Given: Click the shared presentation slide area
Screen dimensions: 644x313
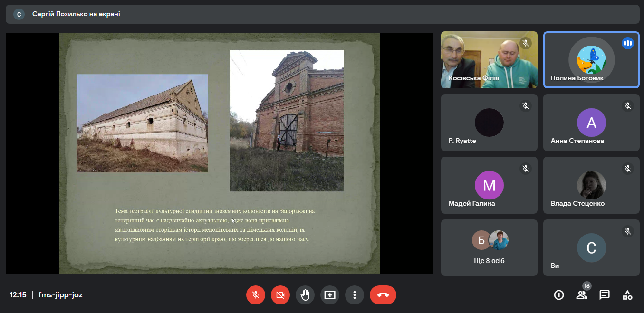Looking at the screenshot, I should click(219, 153).
